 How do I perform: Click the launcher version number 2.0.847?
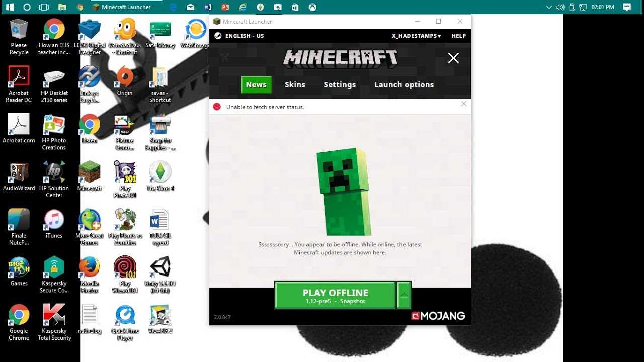click(222, 317)
